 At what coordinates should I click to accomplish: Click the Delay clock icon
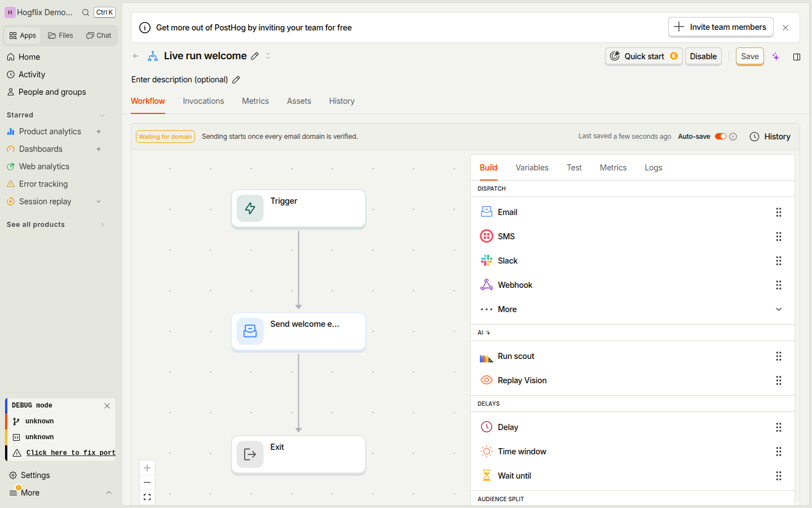click(487, 427)
